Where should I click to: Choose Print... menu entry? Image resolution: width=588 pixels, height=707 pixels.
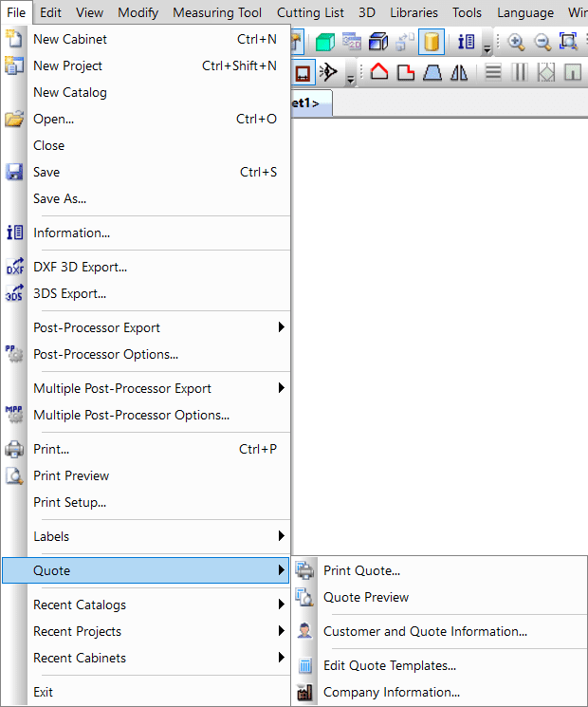145,449
